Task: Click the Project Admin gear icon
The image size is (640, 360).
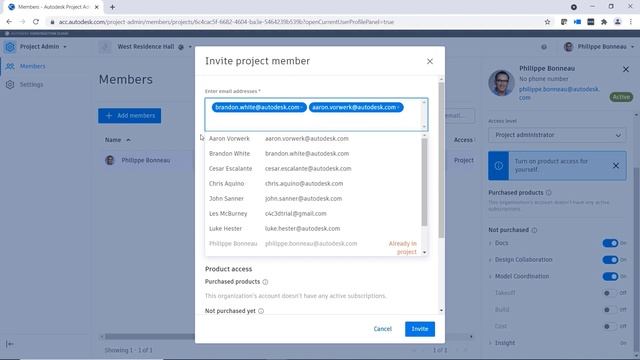Action: point(10,47)
